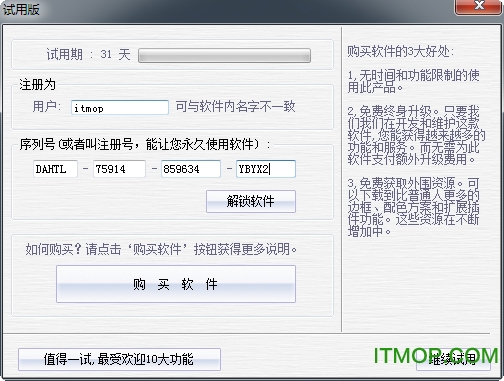Open the 购买软件 purchase button
Screen dimensions: 504x381
click(176, 284)
